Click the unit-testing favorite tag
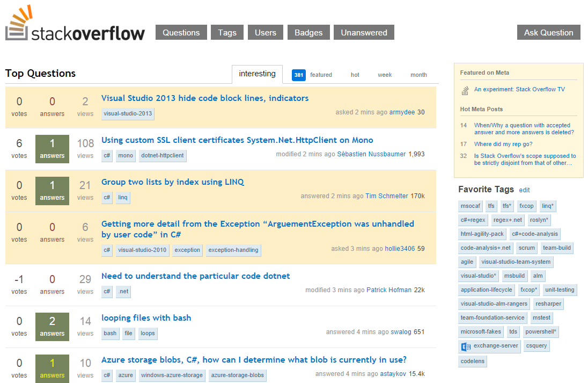 pos(560,290)
